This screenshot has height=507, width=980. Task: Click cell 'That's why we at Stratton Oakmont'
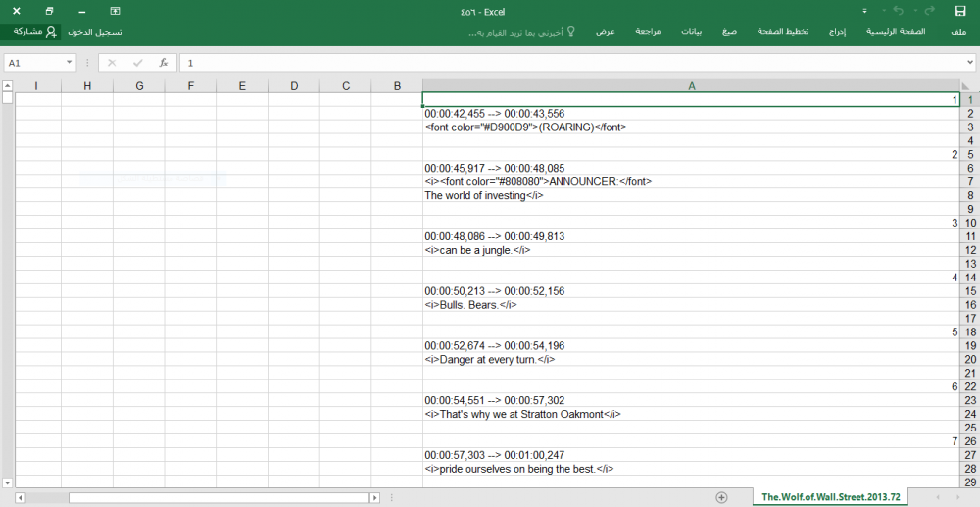tap(691, 414)
